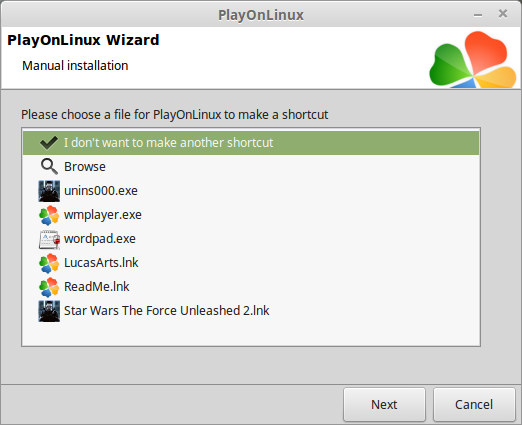Viewport: 522px width, 425px height.
Task: Click the PlayOnLinux logo in the header
Action: (x=473, y=59)
